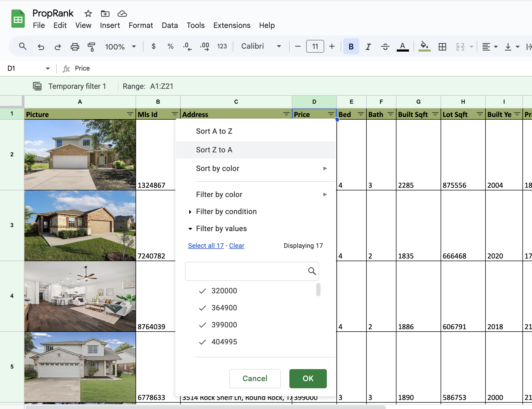Toggle bold formatting in the toolbar
The image size is (532, 409).
351,46
